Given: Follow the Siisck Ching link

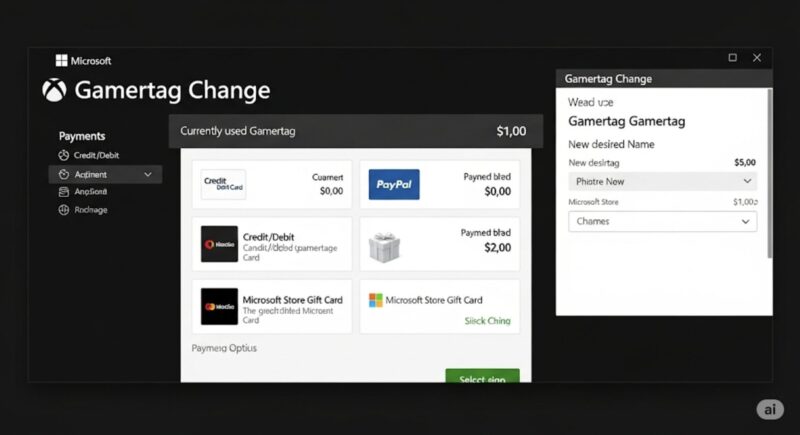Looking at the screenshot, I should coord(487,321).
